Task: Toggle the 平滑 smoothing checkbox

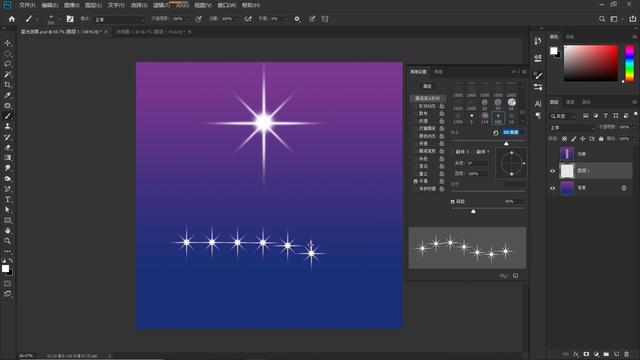Action: [x=416, y=181]
